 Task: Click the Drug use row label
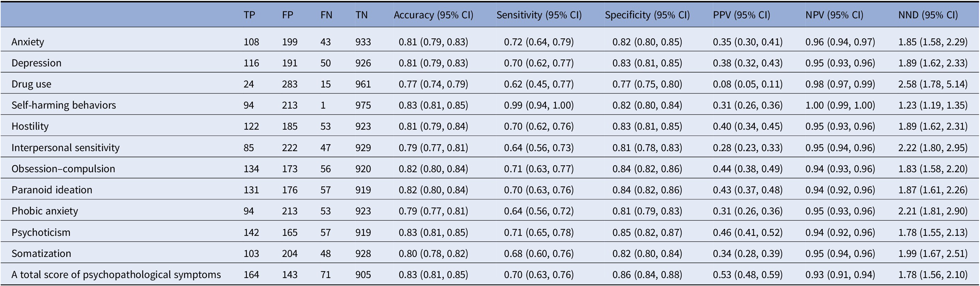pyautogui.click(x=31, y=84)
